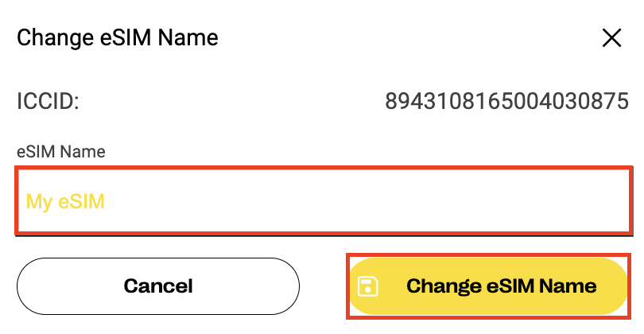This screenshot has width=644, height=334.
Task: Click the white outlined Cancel button
Action: tap(158, 286)
